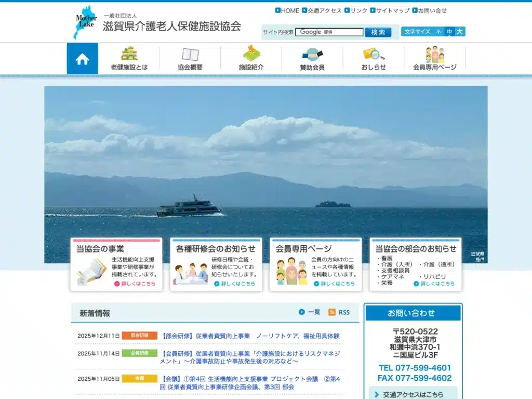Viewport: 532px width, 399px height.
Task: Open the おしらせ menu item
Action: (x=373, y=58)
